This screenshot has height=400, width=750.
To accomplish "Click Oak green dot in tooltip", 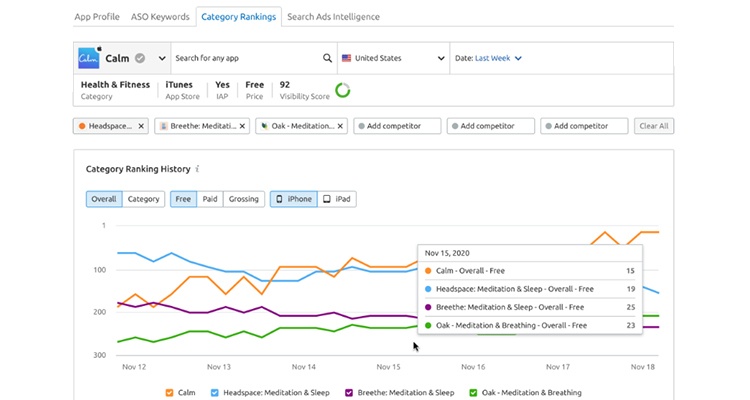I will 428,325.
